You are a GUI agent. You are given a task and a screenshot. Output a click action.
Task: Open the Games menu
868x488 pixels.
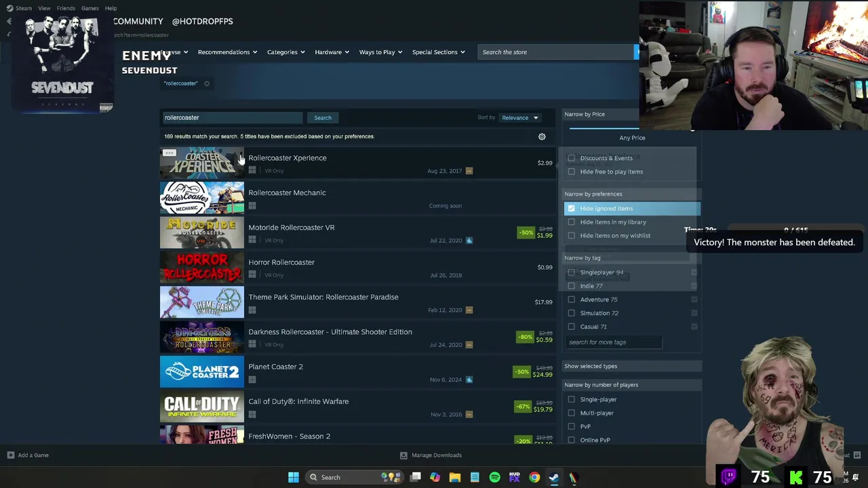[90, 8]
